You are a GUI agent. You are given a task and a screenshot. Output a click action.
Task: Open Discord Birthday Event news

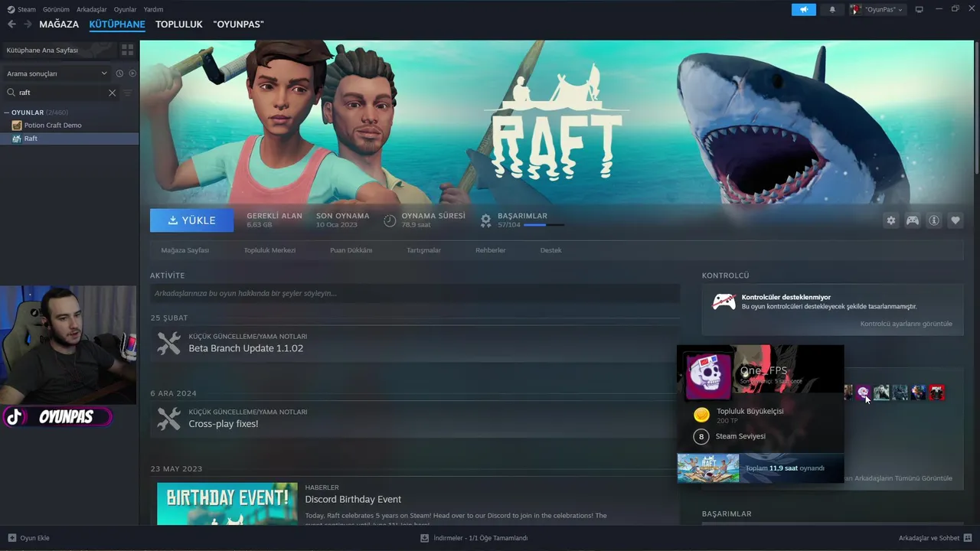click(353, 500)
